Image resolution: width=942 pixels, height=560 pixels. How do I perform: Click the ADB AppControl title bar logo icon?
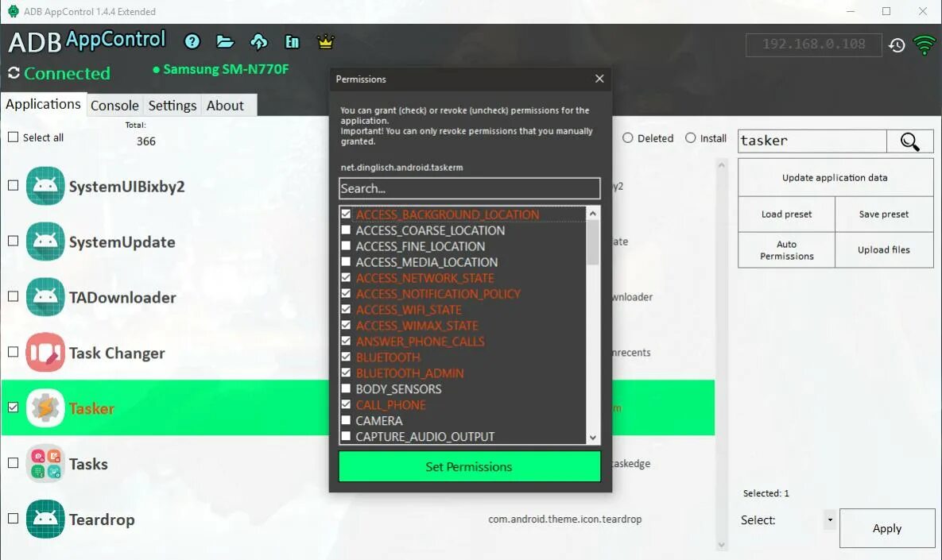point(13,11)
